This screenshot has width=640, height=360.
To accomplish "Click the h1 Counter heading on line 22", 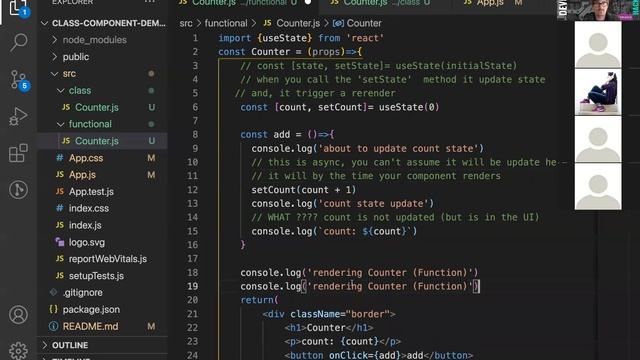I will point(329,328).
